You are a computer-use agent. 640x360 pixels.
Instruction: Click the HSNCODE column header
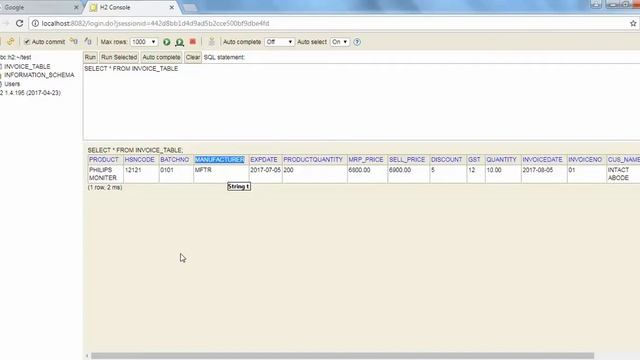(x=140, y=160)
